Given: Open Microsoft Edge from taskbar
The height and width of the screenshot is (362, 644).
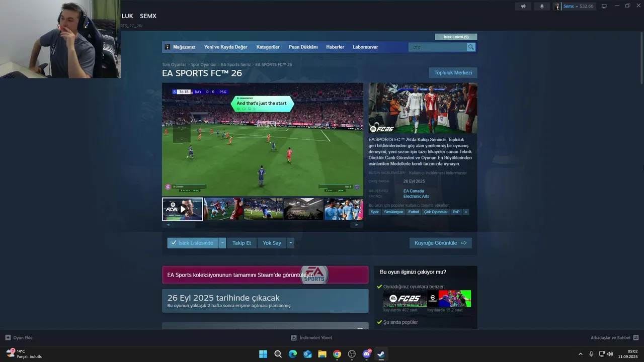Looking at the screenshot, I should tap(293, 354).
